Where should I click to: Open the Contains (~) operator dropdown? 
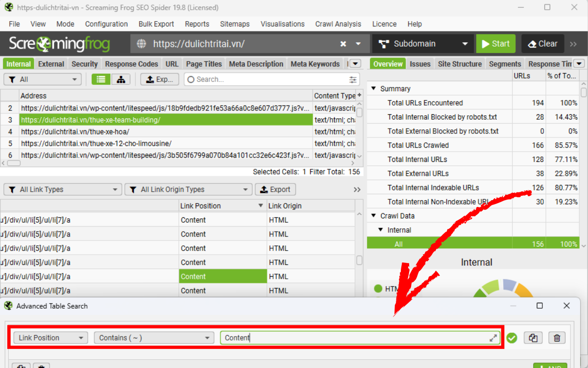(x=154, y=338)
